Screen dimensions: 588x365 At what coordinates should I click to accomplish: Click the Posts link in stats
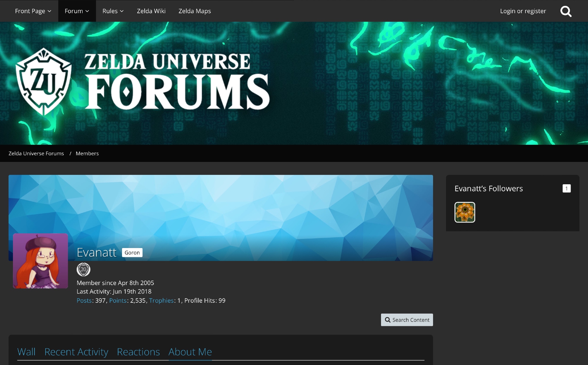[84, 300]
